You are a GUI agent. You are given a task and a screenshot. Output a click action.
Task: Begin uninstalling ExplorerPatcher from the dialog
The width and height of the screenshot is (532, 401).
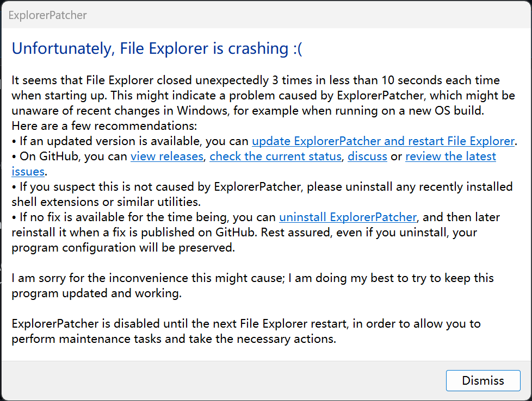tap(348, 217)
